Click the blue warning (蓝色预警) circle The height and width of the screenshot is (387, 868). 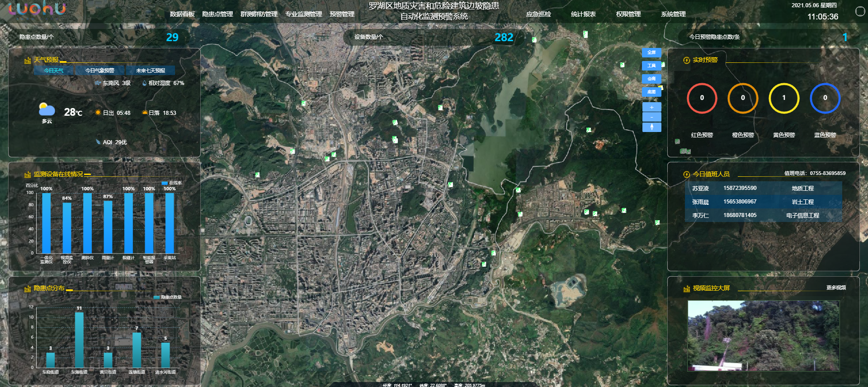(x=825, y=98)
